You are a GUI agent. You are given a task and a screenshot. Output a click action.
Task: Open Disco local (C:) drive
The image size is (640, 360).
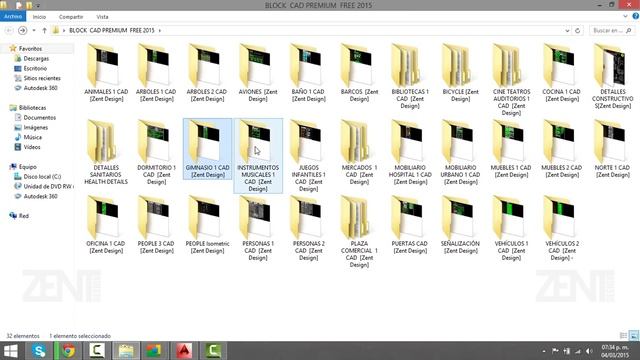pos(42,176)
